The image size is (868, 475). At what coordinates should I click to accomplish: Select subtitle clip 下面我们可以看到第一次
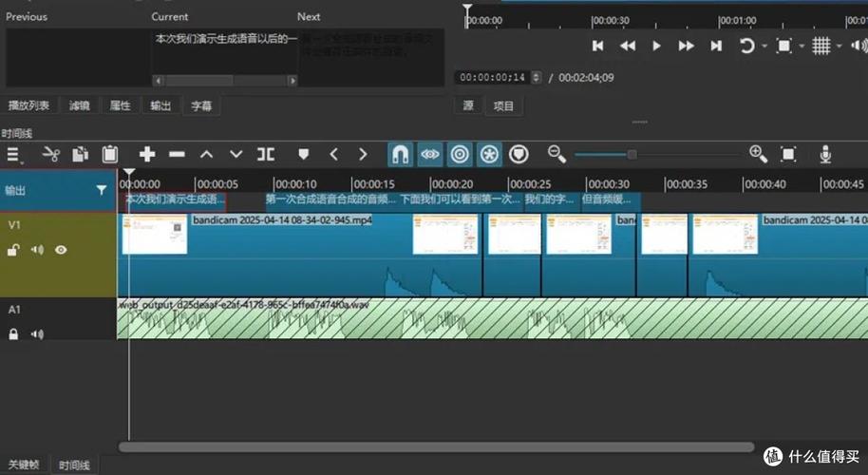click(461, 199)
